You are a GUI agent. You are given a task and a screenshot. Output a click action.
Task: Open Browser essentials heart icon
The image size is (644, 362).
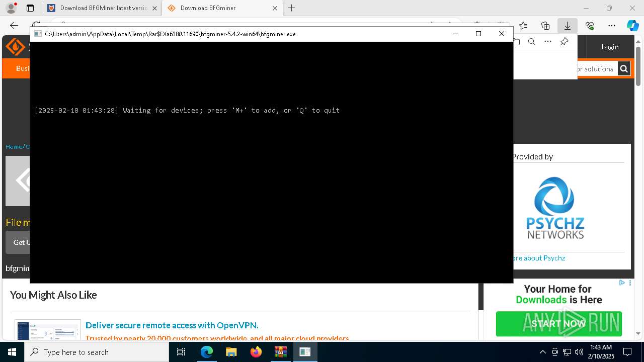(x=590, y=26)
